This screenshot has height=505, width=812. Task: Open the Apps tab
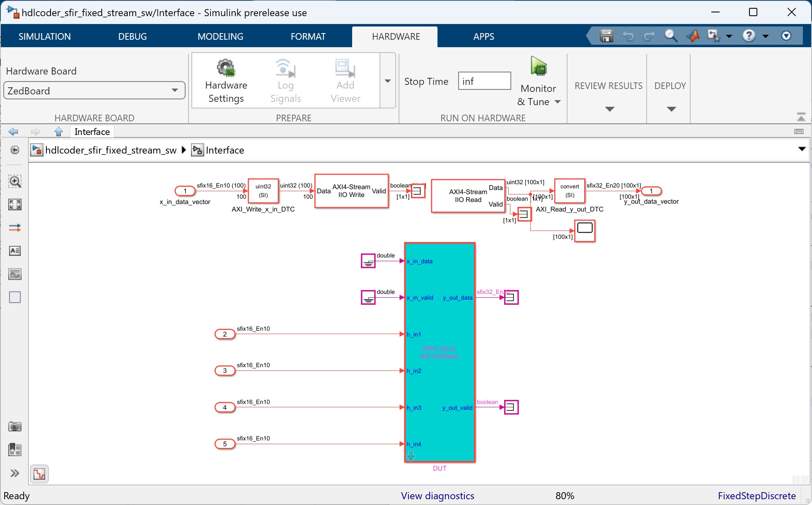pos(483,36)
